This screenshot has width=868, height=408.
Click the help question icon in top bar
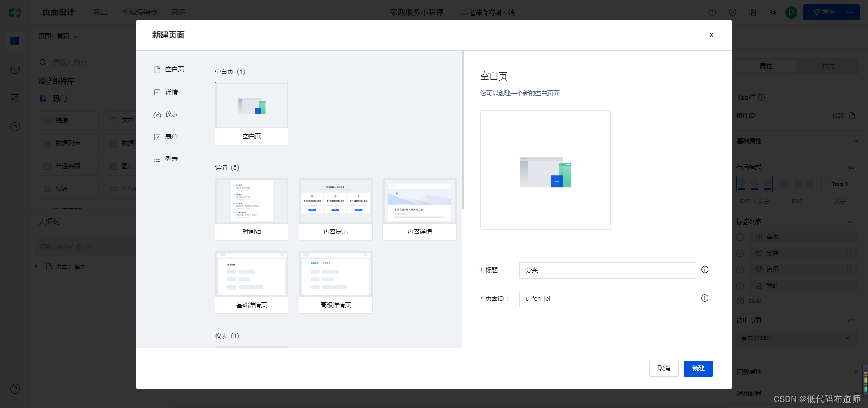click(712, 12)
